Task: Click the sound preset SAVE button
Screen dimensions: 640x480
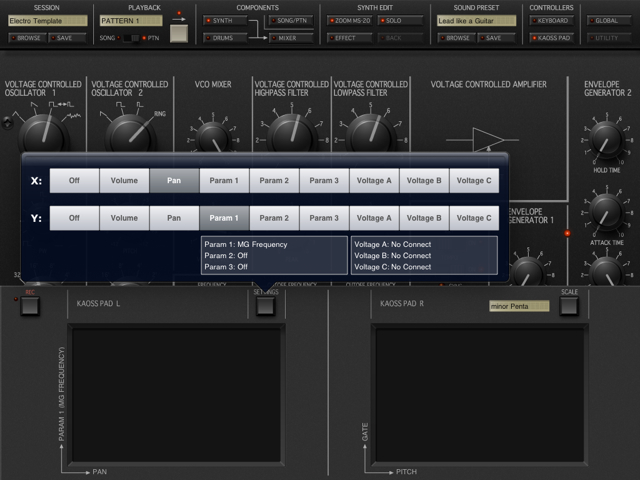Action: [x=493, y=38]
